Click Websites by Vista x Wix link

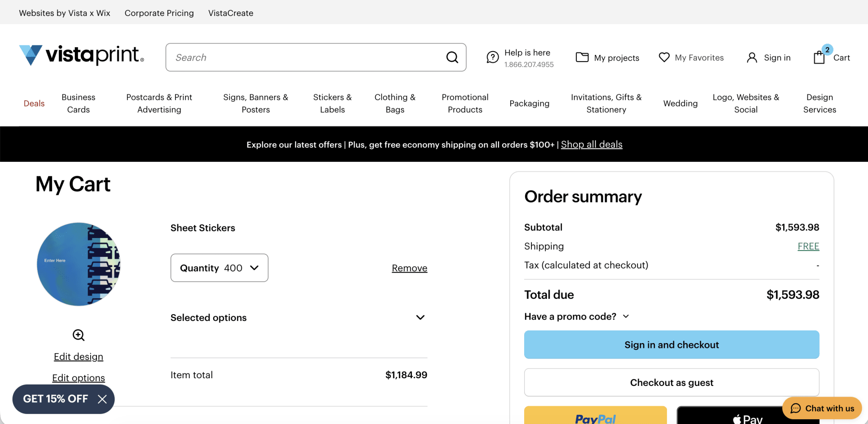click(x=65, y=13)
